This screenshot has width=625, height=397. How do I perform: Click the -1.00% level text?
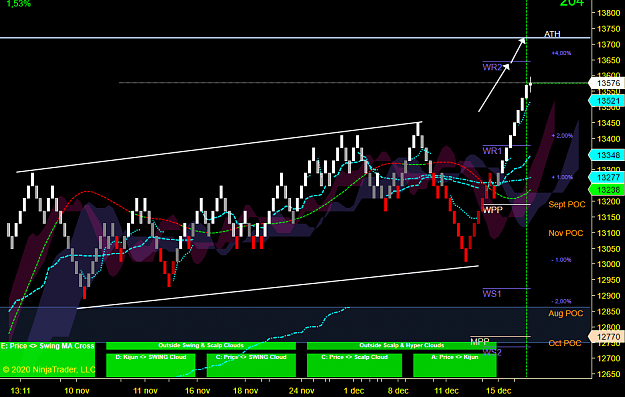point(561,260)
